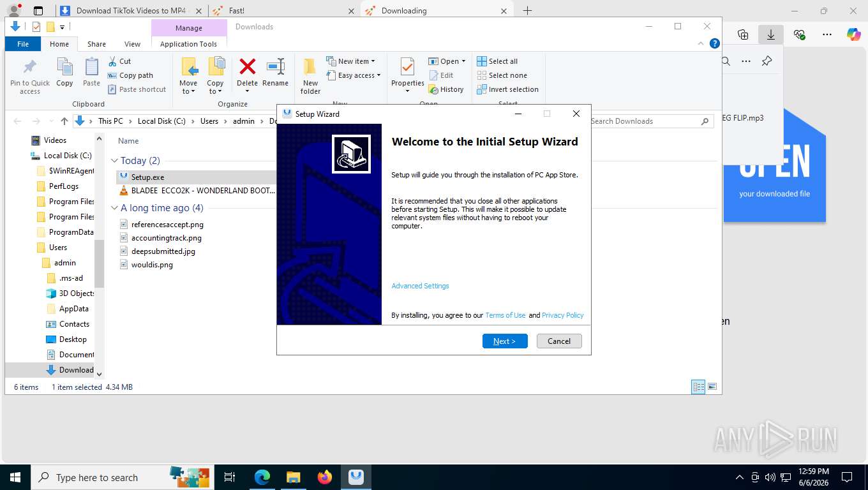Open Advanced Settings link
The height and width of the screenshot is (490, 868).
coord(420,286)
